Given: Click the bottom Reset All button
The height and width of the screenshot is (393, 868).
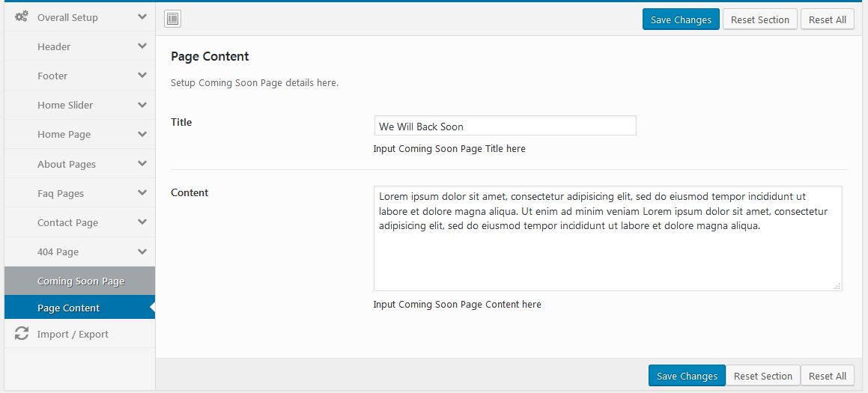Looking at the screenshot, I should pos(827,376).
